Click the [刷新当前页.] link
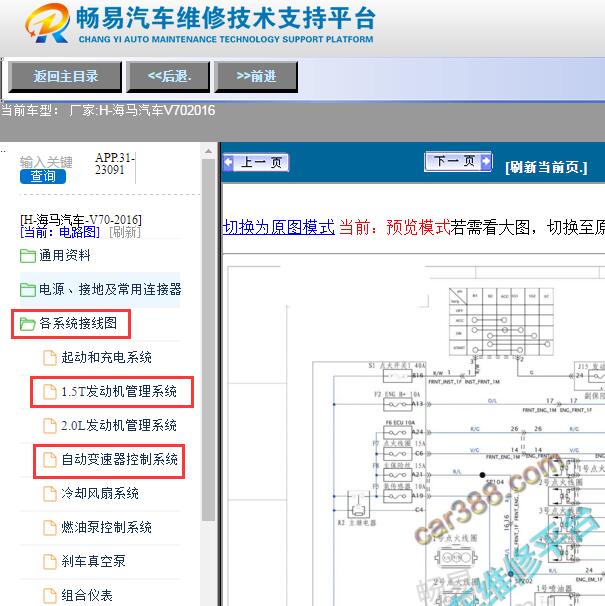Image resolution: width=605 pixels, height=606 pixels. (546, 167)
